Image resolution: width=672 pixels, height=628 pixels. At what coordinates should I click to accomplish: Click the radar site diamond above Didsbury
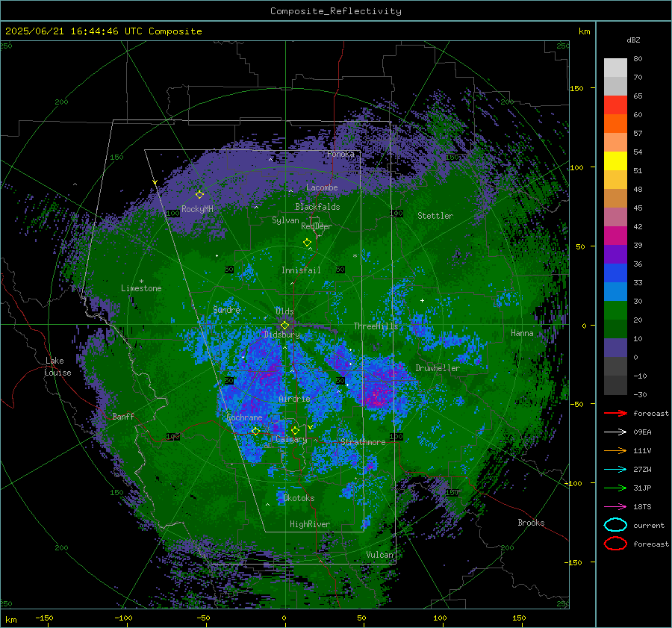(284, 326)
